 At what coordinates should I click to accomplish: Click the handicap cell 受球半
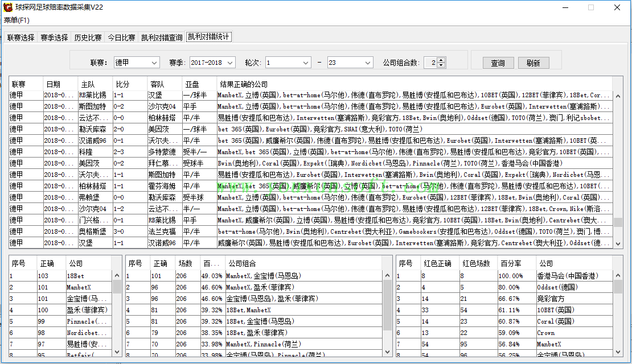199,163
